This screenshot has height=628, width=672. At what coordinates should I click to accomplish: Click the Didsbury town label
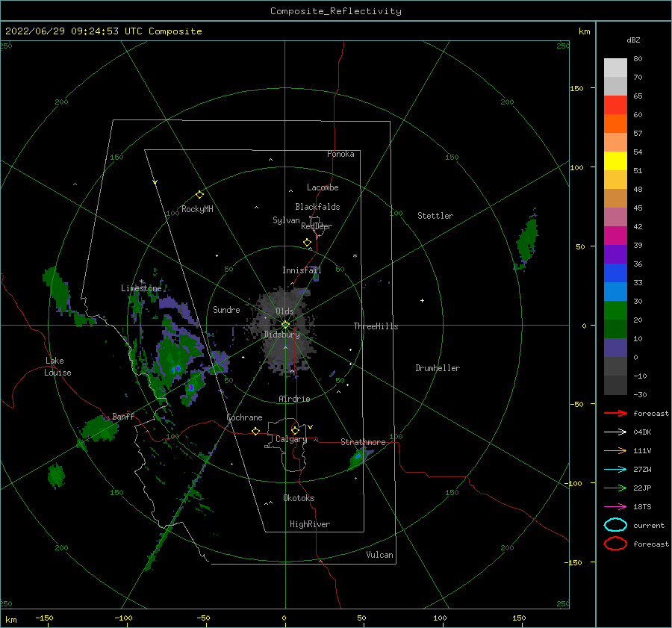point(281,335)
